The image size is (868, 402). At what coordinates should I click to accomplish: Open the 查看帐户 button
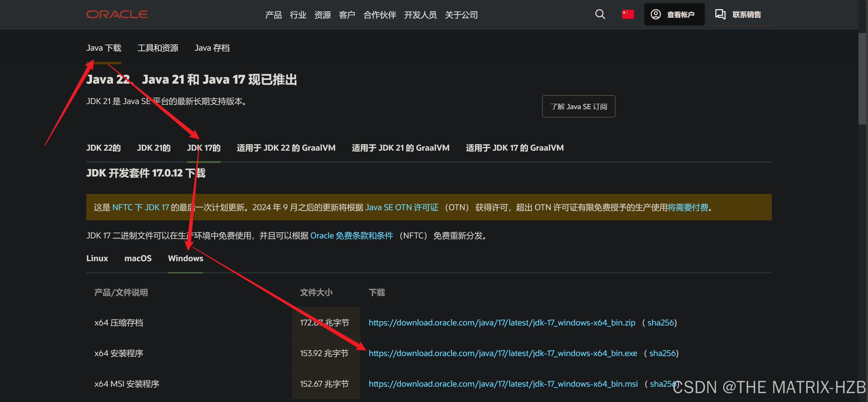[x=674, y=14]
